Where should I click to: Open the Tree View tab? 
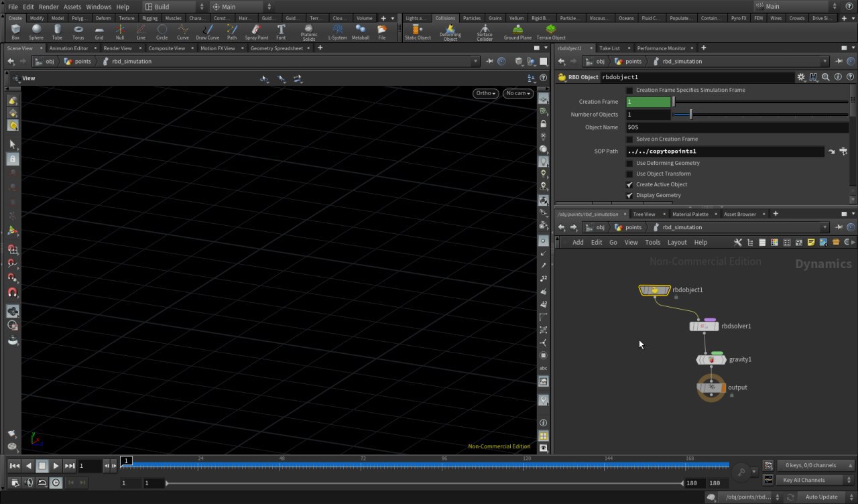click(x=644, y=214)
